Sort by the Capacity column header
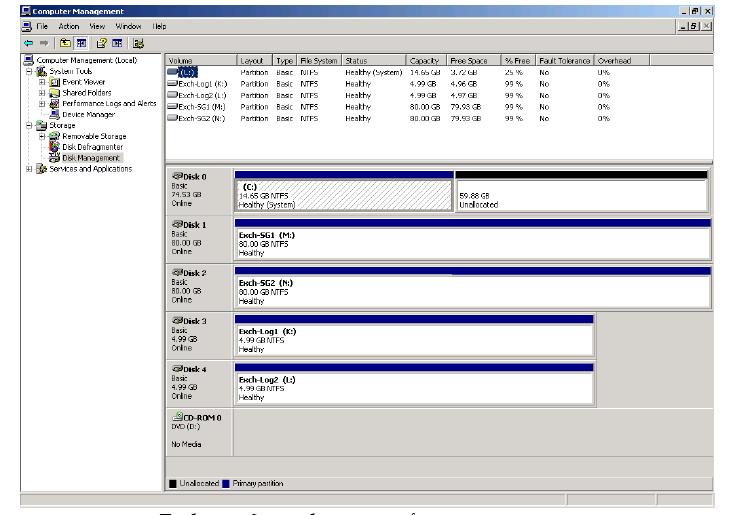The height and width of the screenshot is (515, 734). pyautogui.click(x=425, y=61)
